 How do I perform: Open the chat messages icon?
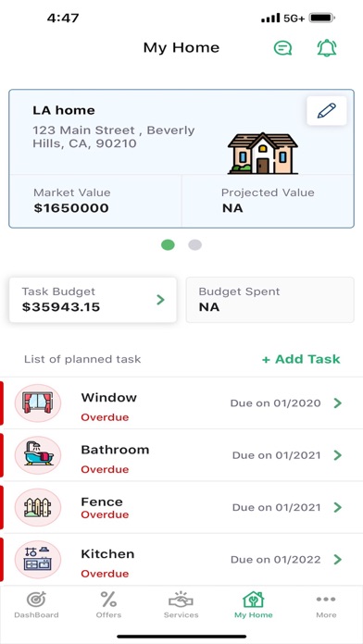pyautogui.click(x=282, y=48)
